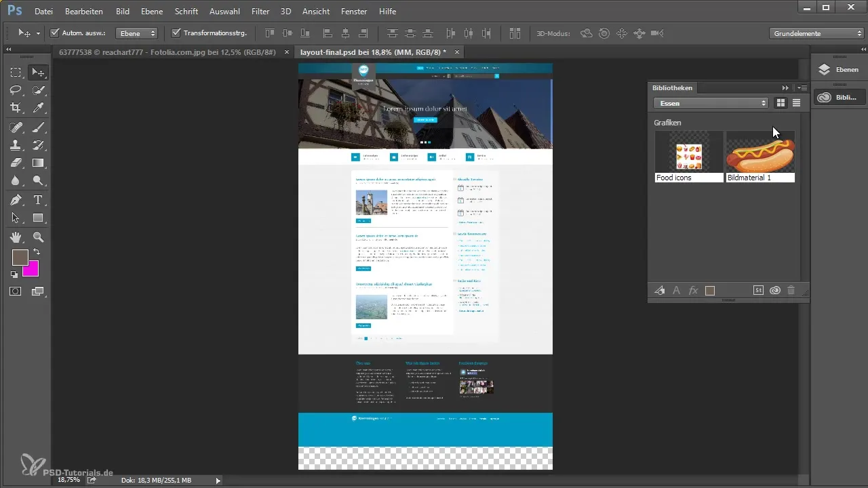Image resolution: width=868 pixels, height=488 pixels.
Task: Add foreground color to library
Action: [x=710, y=290]
